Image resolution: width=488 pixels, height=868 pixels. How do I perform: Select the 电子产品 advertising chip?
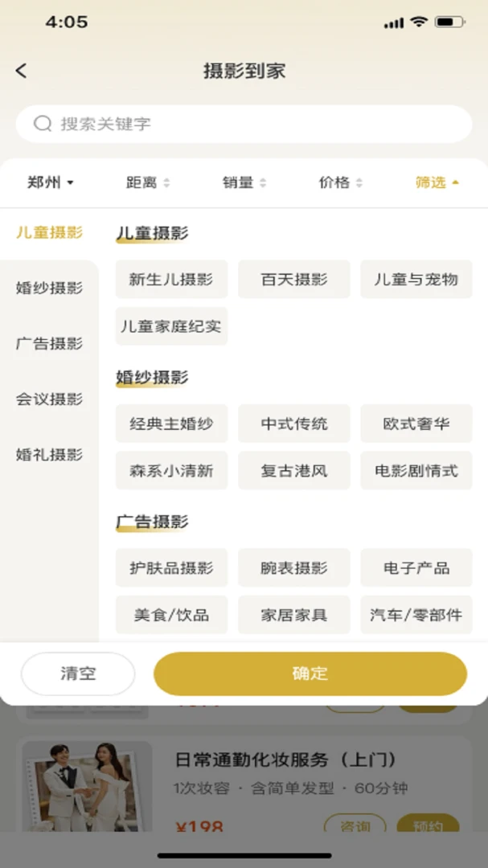(416, 567)
